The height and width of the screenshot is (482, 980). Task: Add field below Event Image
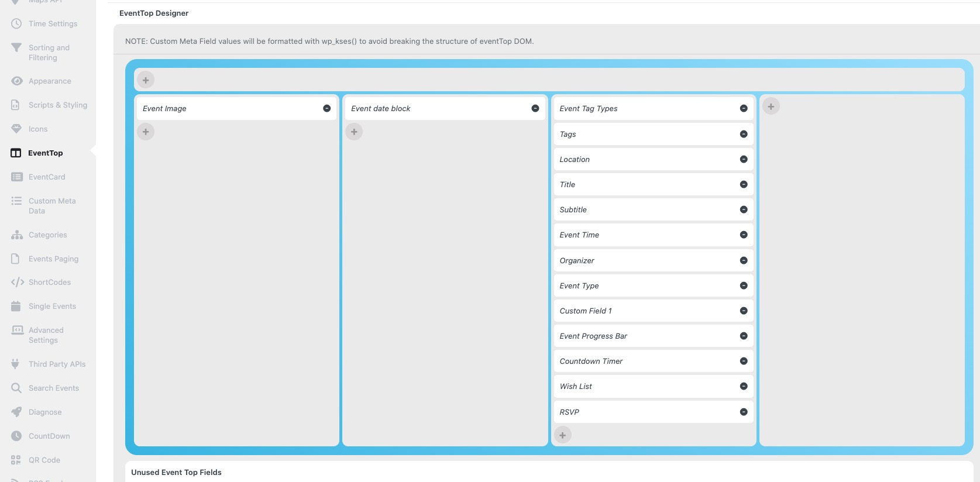[146, 132]
